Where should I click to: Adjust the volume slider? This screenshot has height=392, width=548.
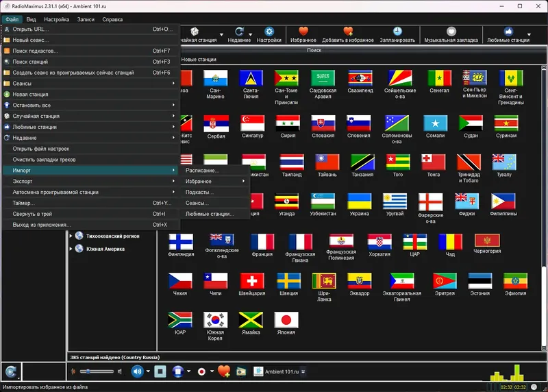click(x=97, y=371)
